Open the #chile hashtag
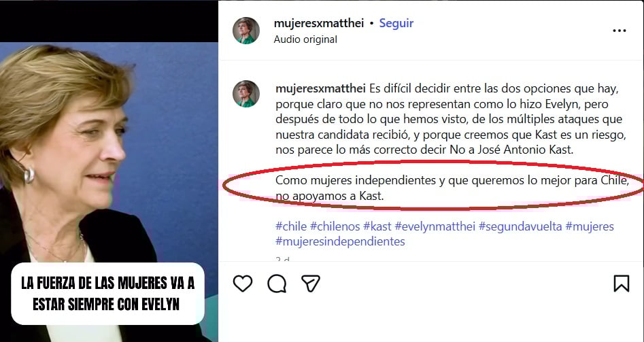Viewport: 644px width, 342px height. pos(291,226)
